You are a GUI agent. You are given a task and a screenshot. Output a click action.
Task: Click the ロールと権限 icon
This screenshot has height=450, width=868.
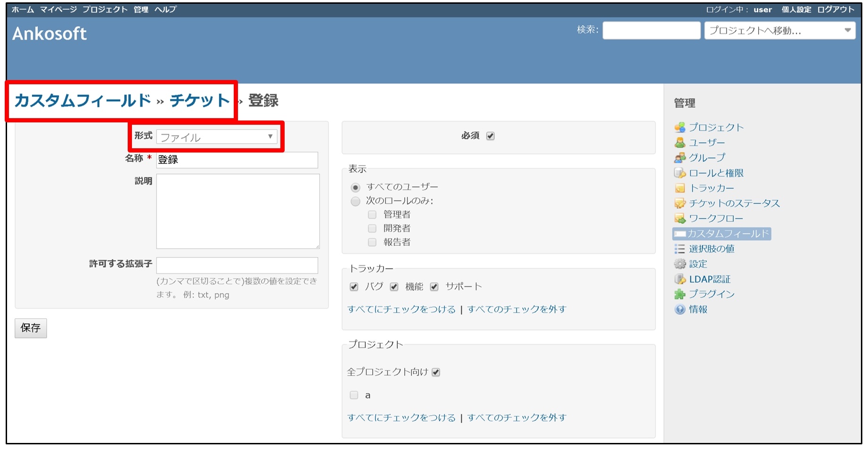680,173
